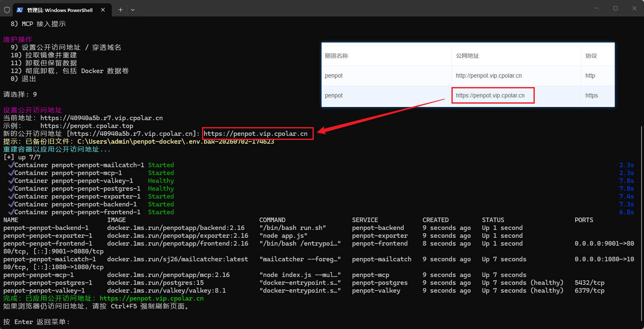
Task: Click penpot in the http tunnel row
Action: (334, 76)
